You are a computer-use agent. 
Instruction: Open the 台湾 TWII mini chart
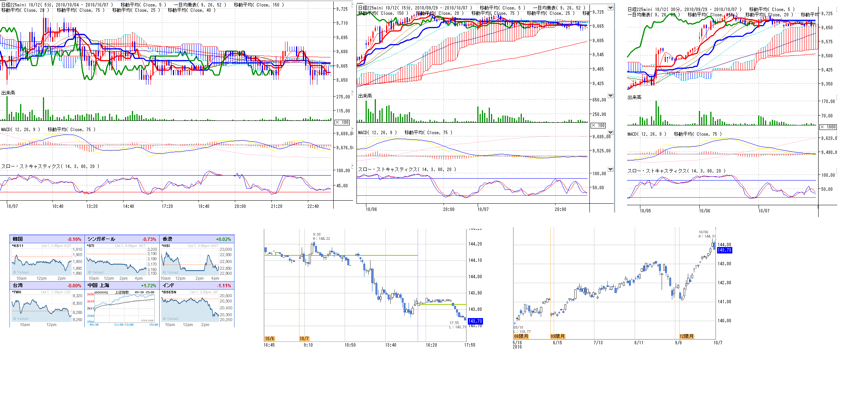42,309
